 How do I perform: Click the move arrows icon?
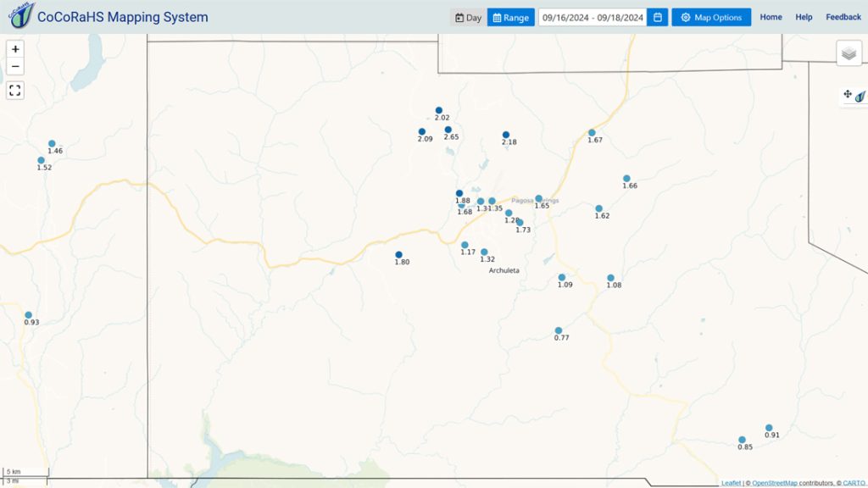(x=848, y=94)
